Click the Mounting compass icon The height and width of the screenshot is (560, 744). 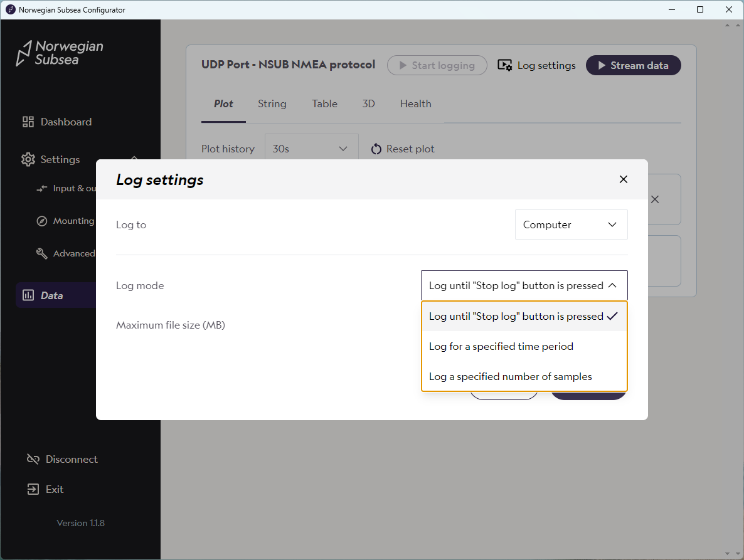pyautogui.click(x=42, y=221)
